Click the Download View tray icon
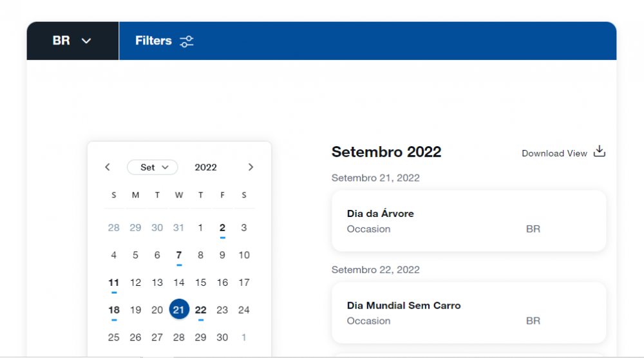644x358 pixels. tap(600, 152)
